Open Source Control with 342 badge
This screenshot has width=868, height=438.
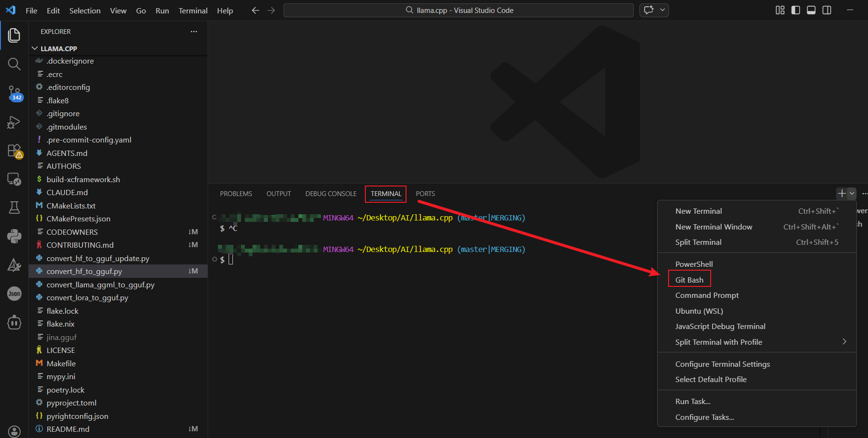click(x=14, y=93)
